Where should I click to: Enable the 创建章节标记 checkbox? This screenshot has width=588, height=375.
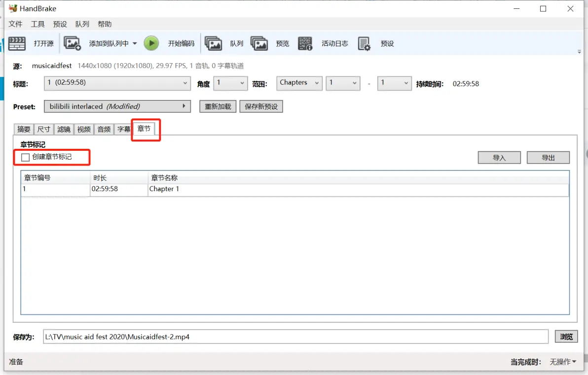click(x=26, y=157)
